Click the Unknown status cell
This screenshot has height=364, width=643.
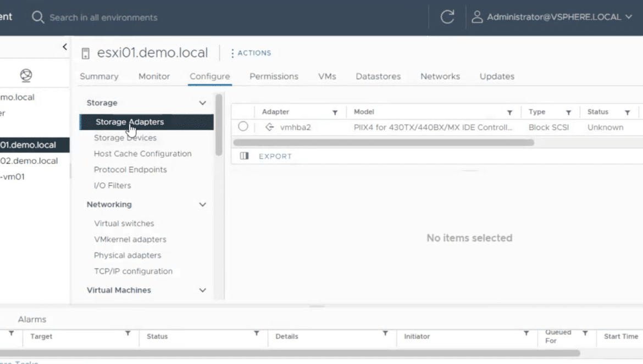pos(605,127)
